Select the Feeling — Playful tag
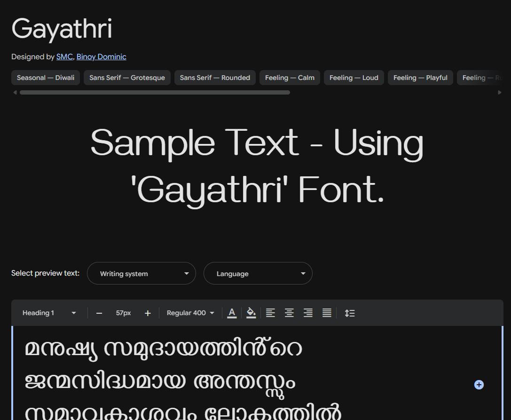The width and height of the screenshot is (511, 420). (x=420, y=78)
